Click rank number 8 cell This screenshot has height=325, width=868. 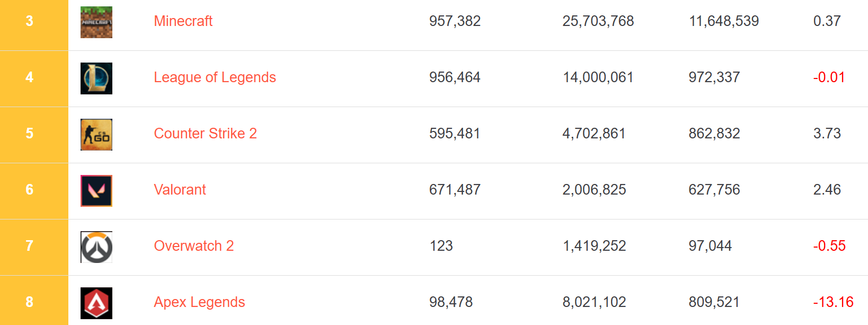[30, 302]
